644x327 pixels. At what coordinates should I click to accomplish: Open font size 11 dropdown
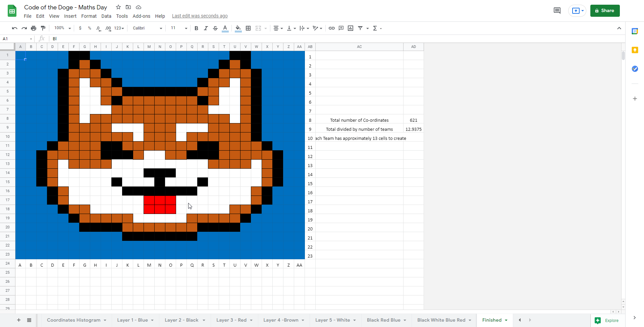179,28
